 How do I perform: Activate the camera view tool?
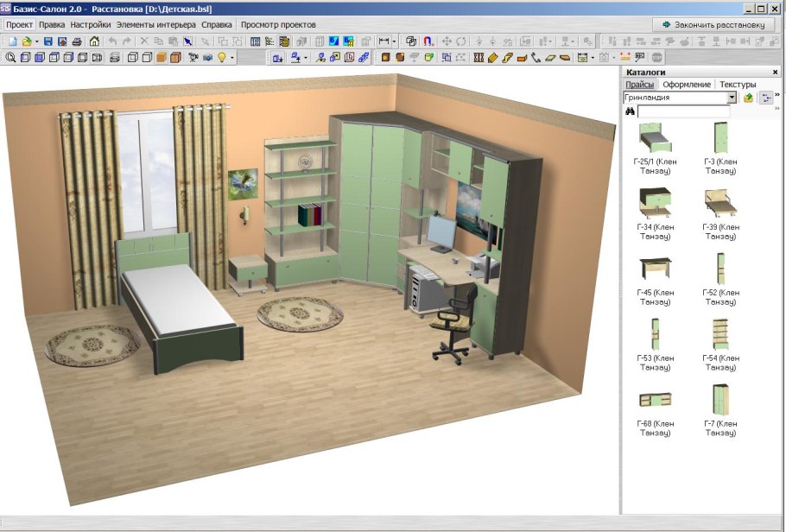point(193,58)
